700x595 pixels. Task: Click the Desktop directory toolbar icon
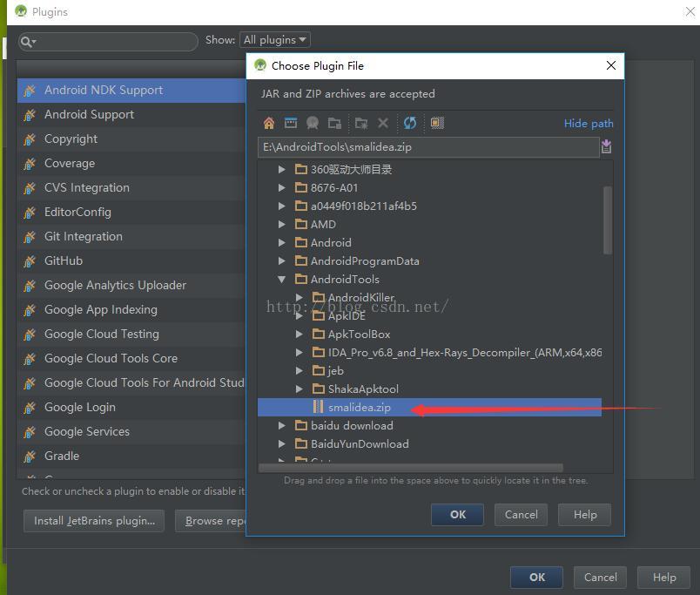[x=291, y=123]
